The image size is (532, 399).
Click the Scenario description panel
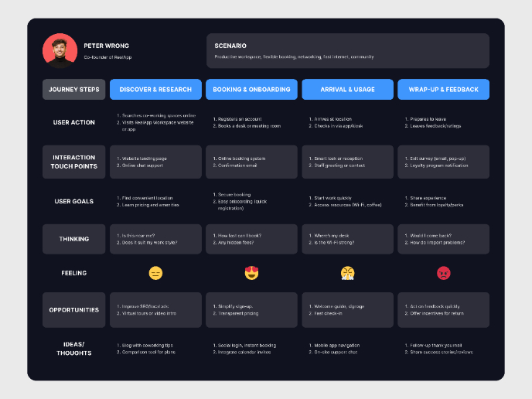coord(347,51)
